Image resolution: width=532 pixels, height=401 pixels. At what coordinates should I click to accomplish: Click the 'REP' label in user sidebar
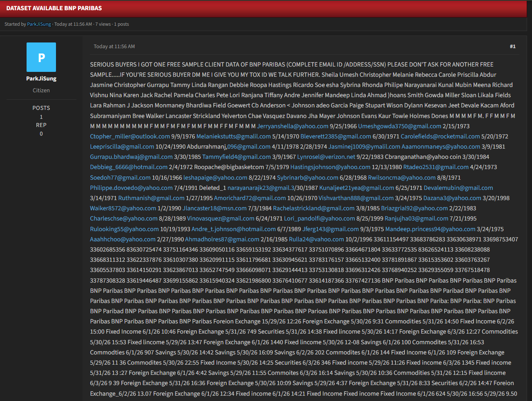[x=41, y=125]
